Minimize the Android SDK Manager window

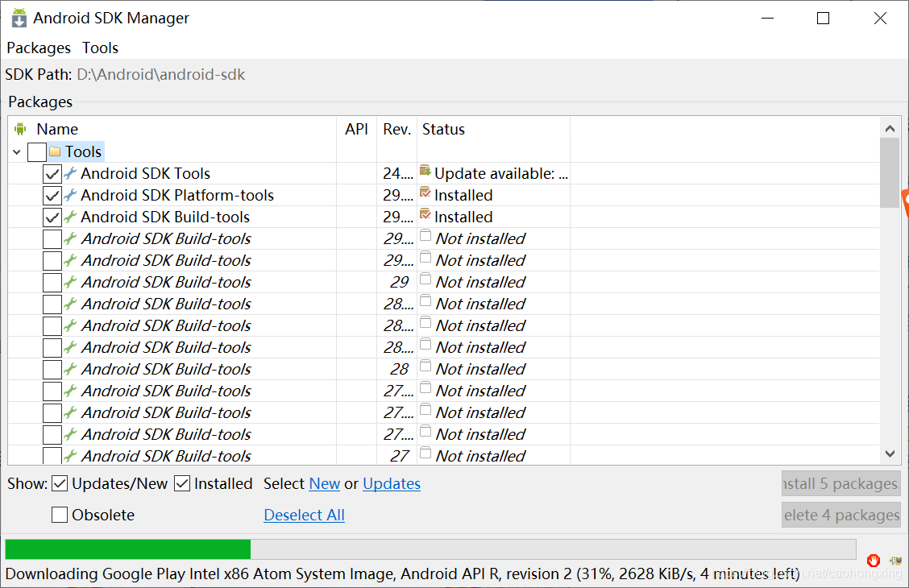767,19
